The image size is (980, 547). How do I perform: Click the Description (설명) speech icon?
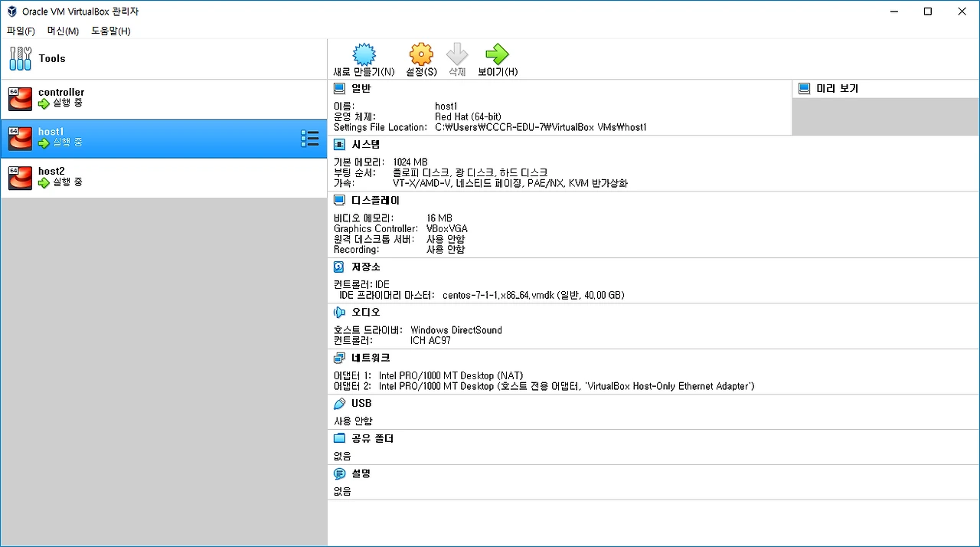coord(340,473)
